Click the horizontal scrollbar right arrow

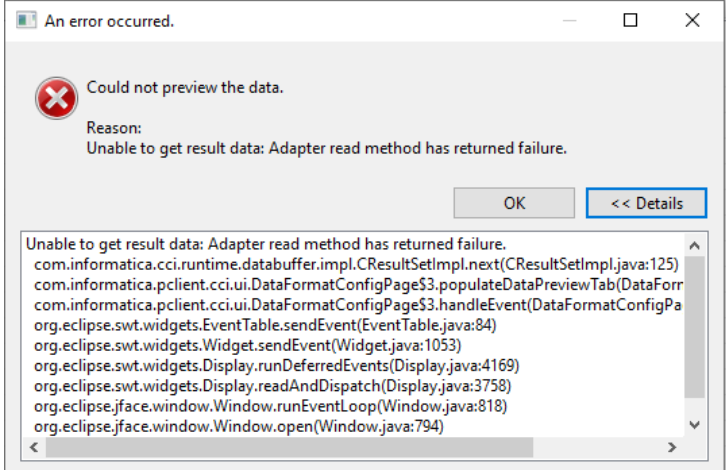[x=672, y=447]
